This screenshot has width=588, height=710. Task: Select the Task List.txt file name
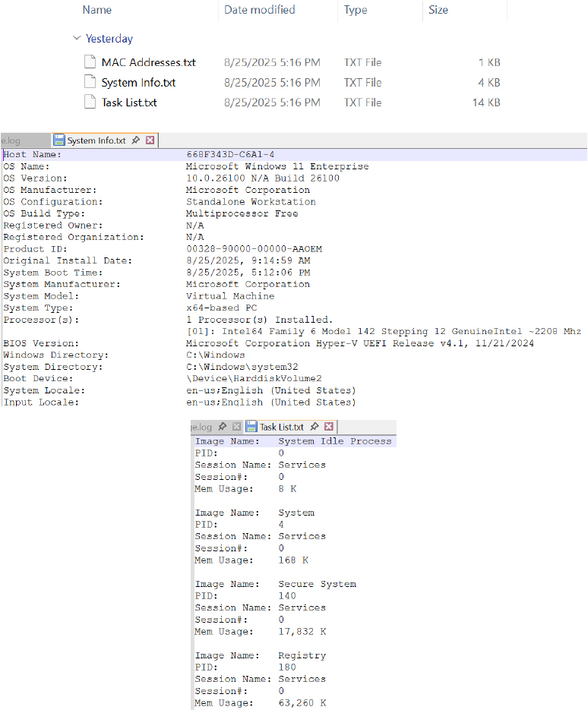click(x=129, y=103)
